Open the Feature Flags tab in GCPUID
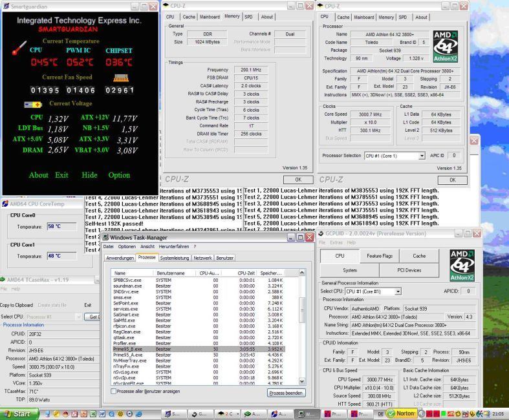Image resolution: width=509 pixels, height=420 pixels. (380, 256)
